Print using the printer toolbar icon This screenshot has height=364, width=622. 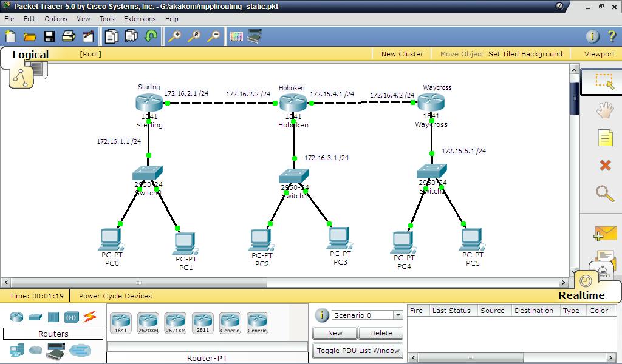[69, 36]
